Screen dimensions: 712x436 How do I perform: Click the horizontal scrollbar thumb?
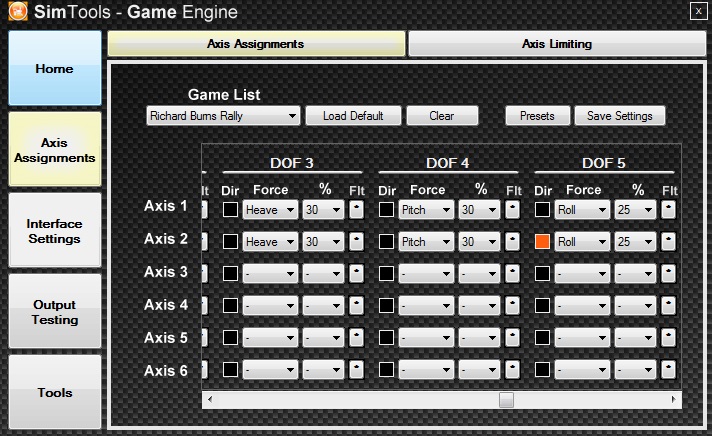(506, 400)
